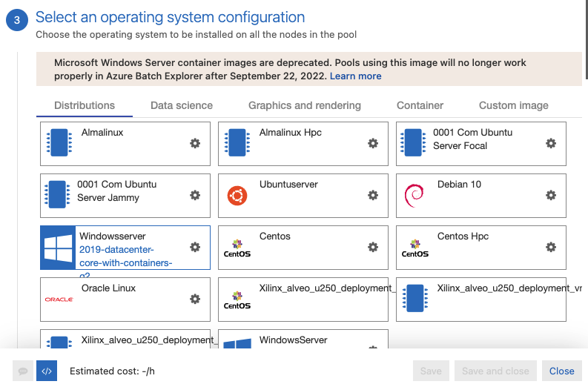Viewport: 588px width, 387px height.
Task: Click the Save button
Action: click(x=431, y=371)
